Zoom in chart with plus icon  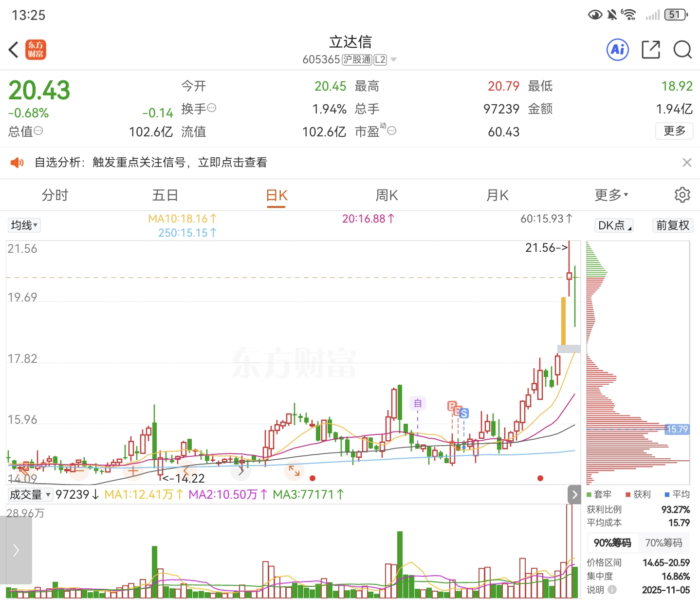pyautogui.click(x=133, y=471)
